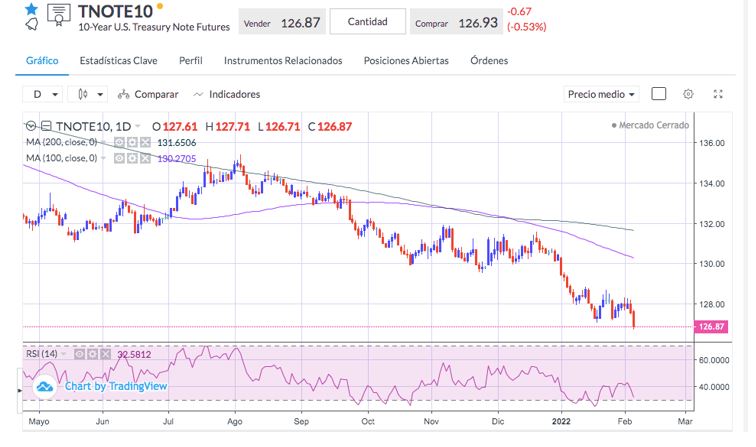This screenshot has height=447, width=756.
Task: Remove MA 200 indicator with X icon
Action: (x=145, y=142)
